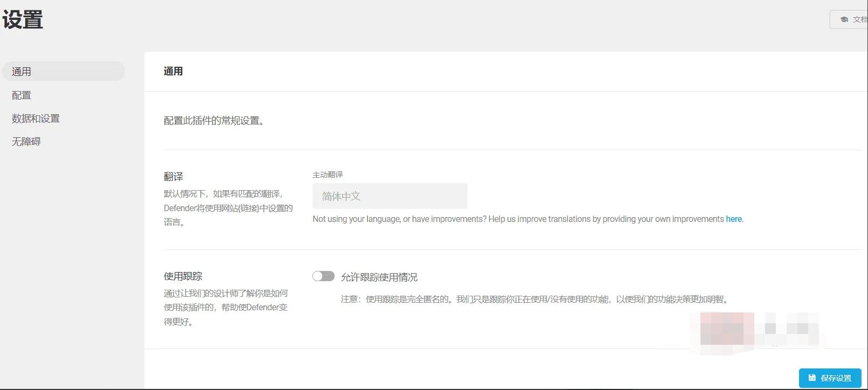This screenshot has height=390, width=868.
Task: Open the 文档 documentation button
Action: click(x=850, y=19)
